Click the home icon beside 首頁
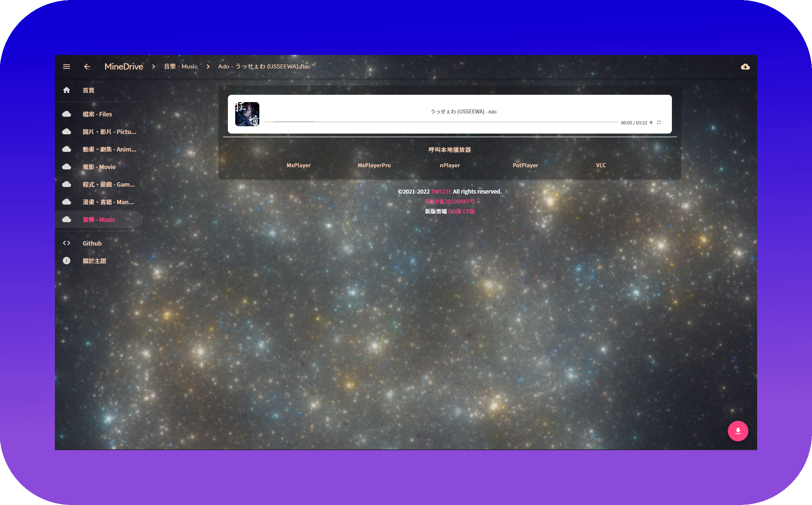 coord(67,90)
